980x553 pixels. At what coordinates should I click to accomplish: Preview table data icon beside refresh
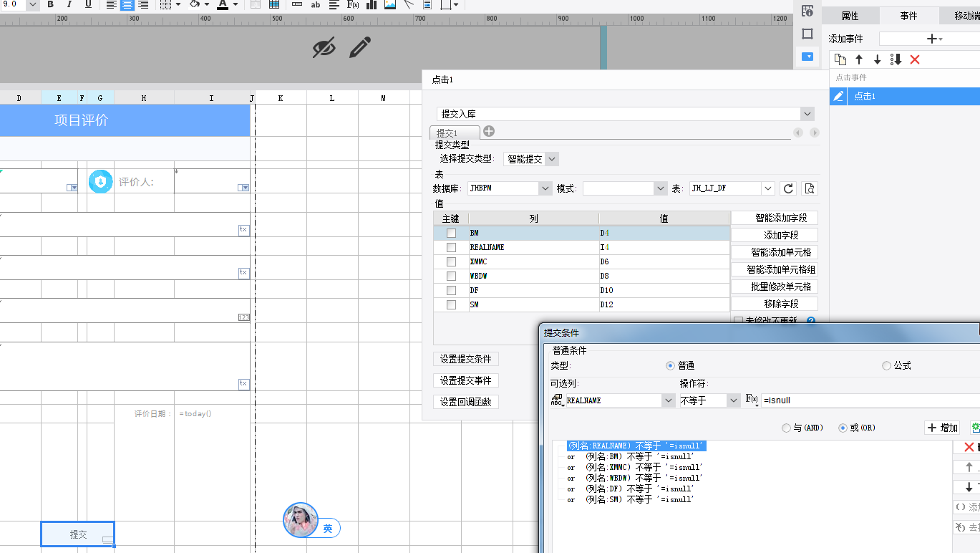pos(810,188)
